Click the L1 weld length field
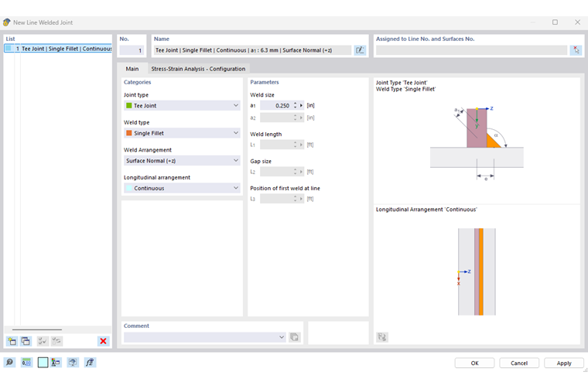 point(276,145)
